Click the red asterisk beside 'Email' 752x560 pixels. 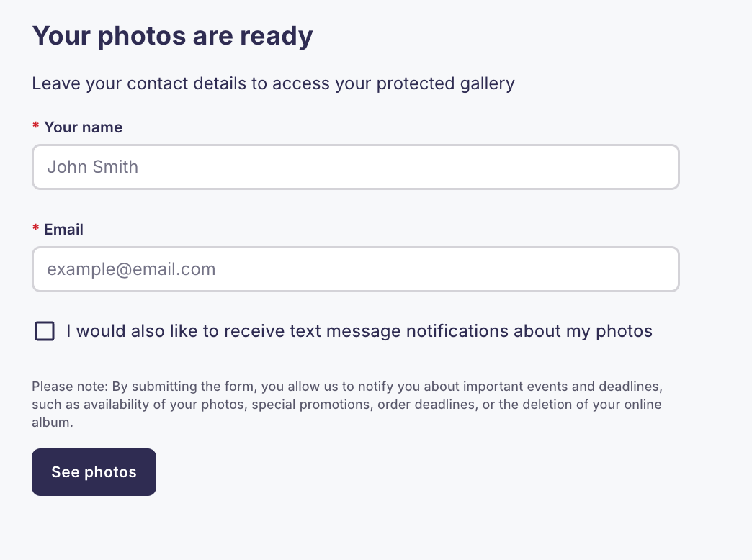(x=36, y=230)
